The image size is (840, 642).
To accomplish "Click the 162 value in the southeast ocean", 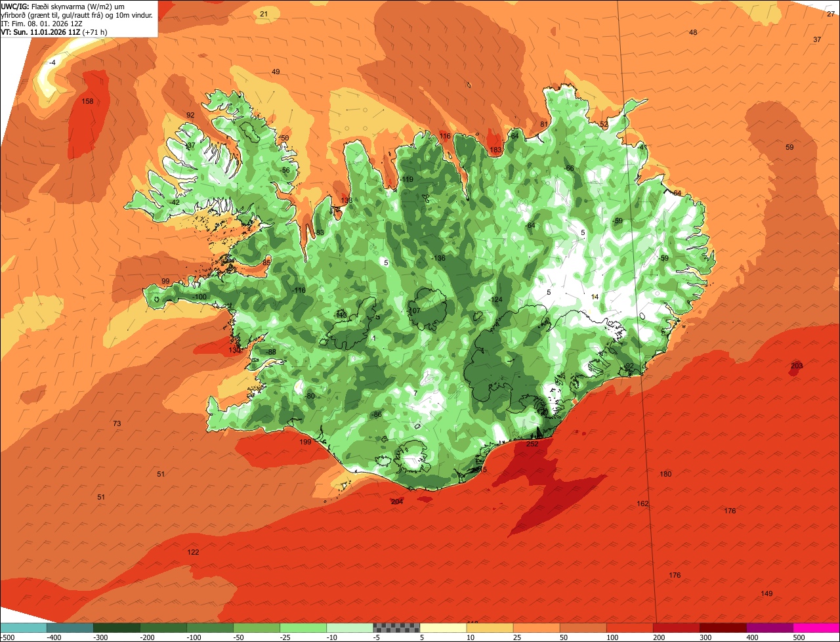I will pos(642,504).
